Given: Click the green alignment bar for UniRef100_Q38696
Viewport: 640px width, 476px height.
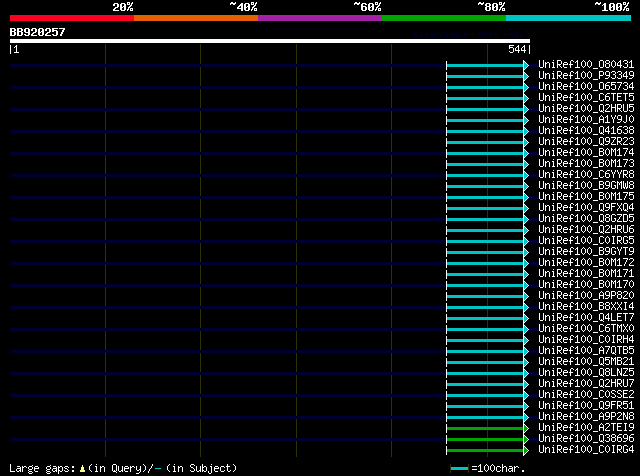Looking at the screenshot, I should point(485,440).
